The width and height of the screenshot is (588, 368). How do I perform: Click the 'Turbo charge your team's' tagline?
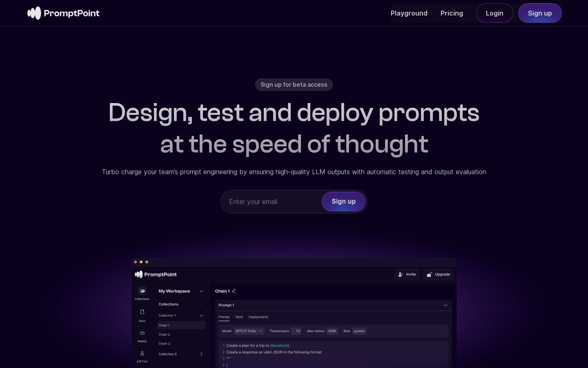click(294, 172)
